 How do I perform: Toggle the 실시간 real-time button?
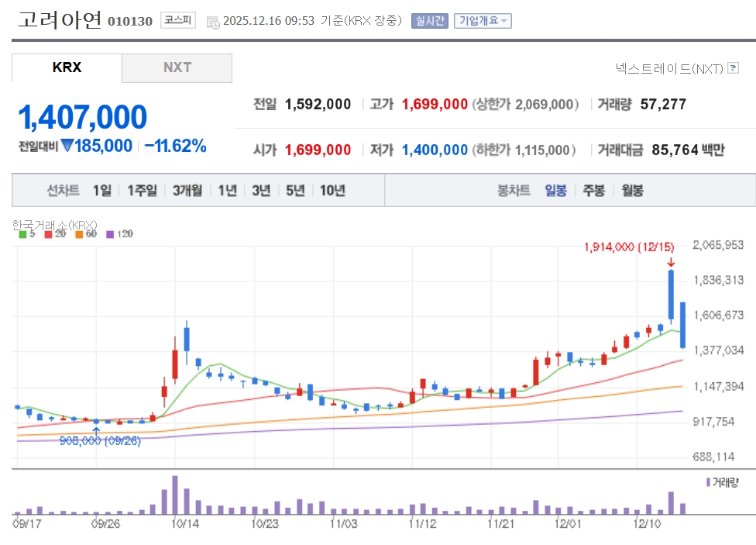click(x=430, y=21)
